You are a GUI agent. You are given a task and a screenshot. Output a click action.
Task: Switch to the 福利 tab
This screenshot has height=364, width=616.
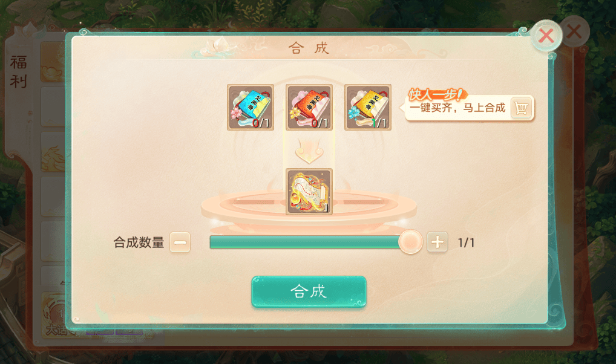coord(19,71)
